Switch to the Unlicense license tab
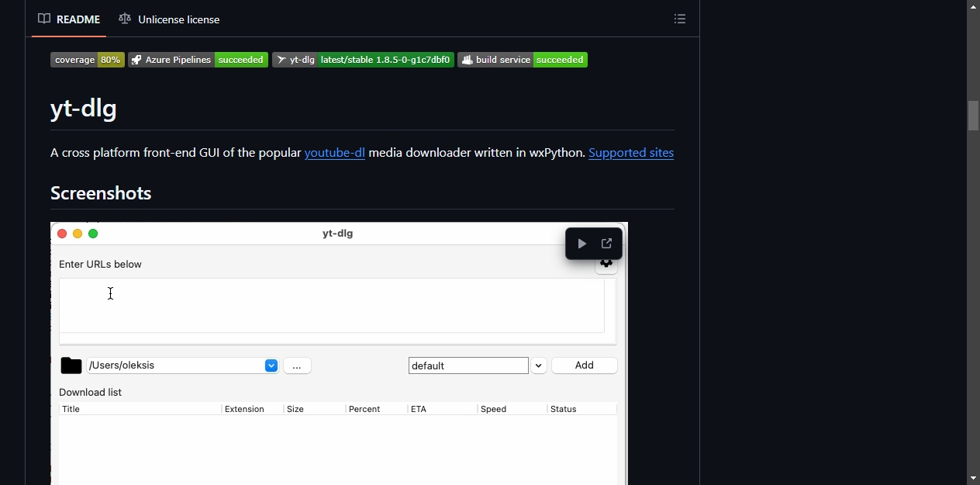This screenshot has width=980, height=485. click(169, 19)
